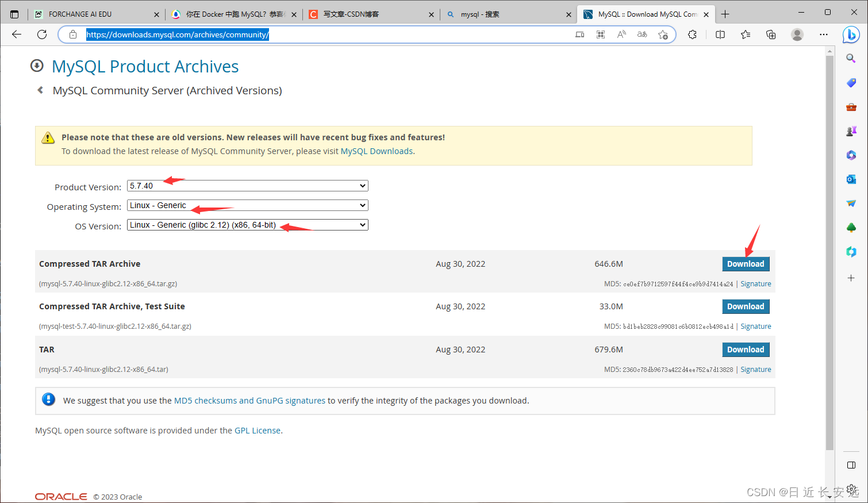
Task: Open the tab strip sidebar toggle icon
Action: coord(14,14)
